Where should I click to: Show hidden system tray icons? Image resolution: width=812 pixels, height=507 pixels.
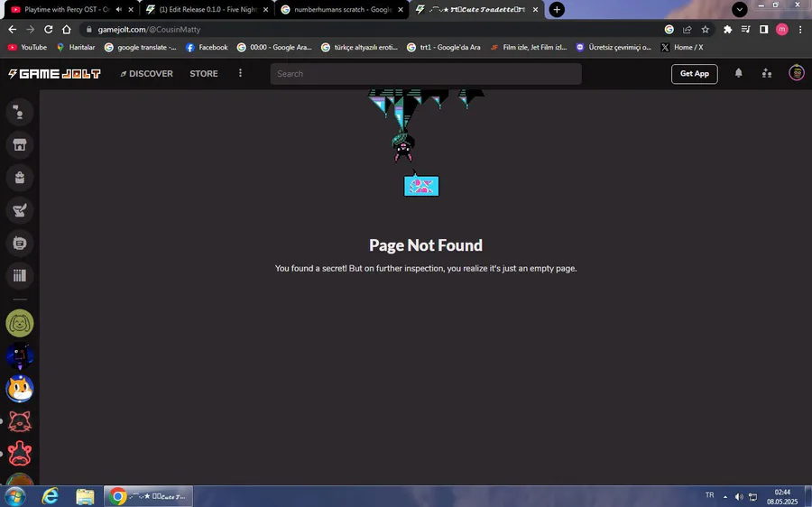click(725, 497)
